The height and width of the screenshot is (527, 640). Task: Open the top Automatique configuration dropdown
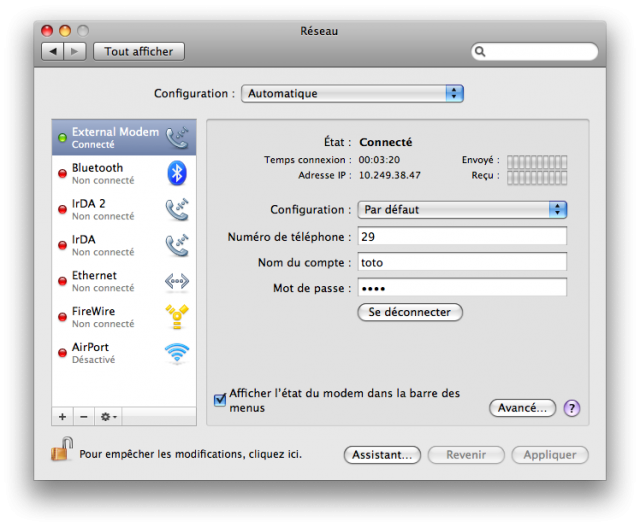coord(352,93)
